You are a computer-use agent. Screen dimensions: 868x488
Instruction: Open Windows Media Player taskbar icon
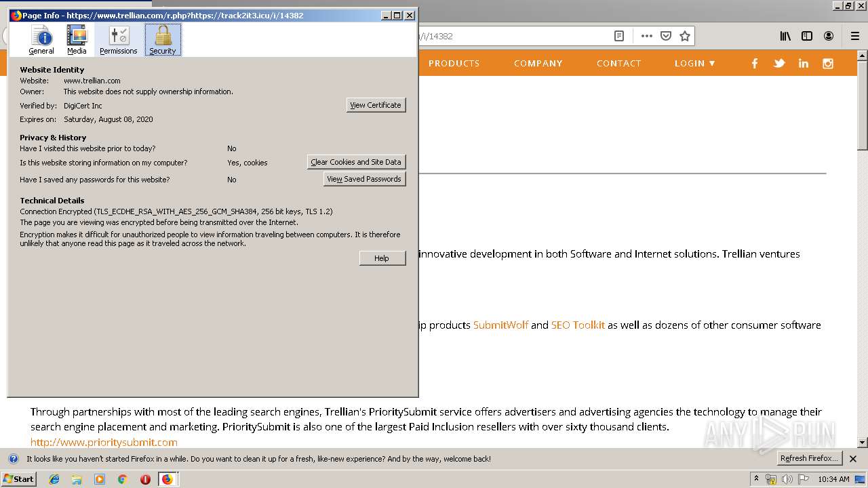point(100,479)
